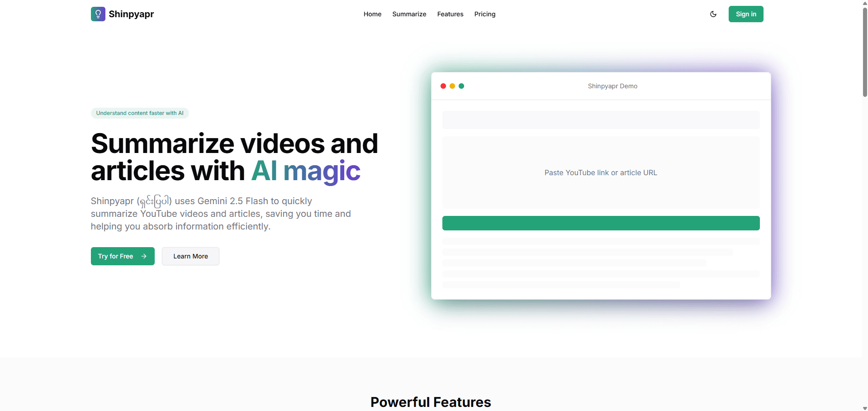View the Pricing page
Viewport: 868px width, 411px height.
point(484,14)
